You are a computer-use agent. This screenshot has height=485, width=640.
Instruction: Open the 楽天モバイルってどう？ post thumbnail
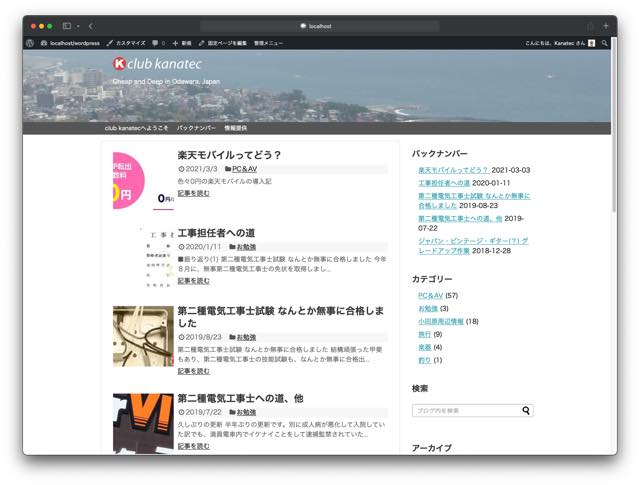[x=143, y=181]
